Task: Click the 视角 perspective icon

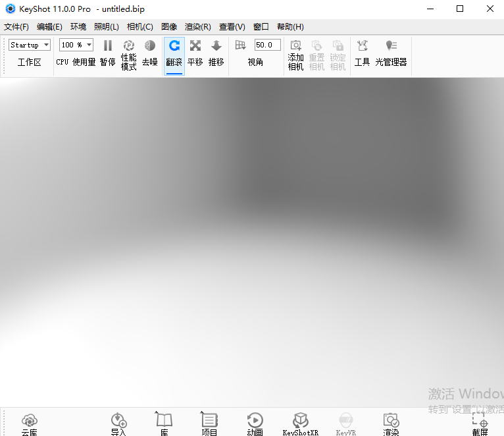Action: coord(240,45)
